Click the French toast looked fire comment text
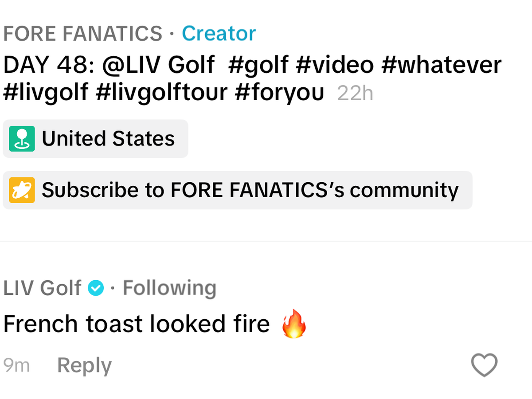Screen dimensions: 532x399 [137, 324]
